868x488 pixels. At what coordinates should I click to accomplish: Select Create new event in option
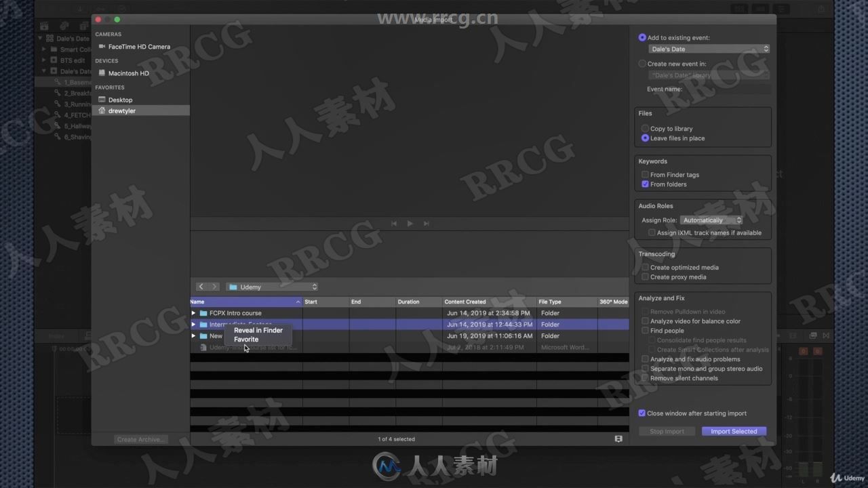(x=642, y=64)
